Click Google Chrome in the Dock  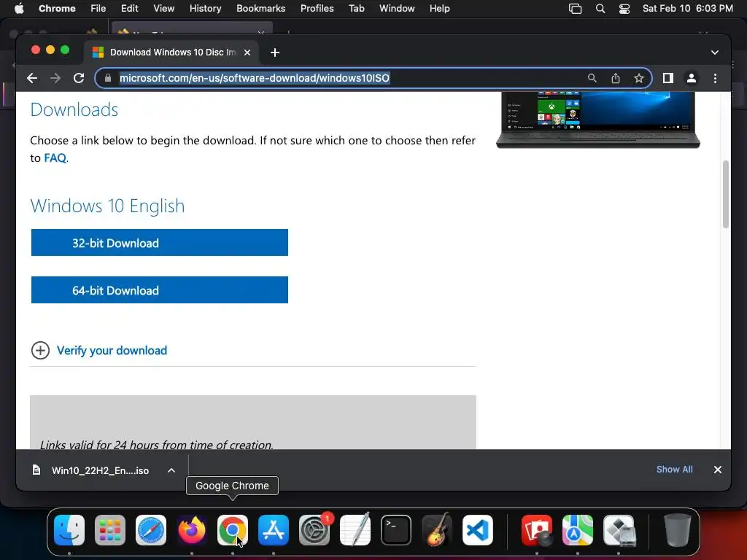pos(233,530)
